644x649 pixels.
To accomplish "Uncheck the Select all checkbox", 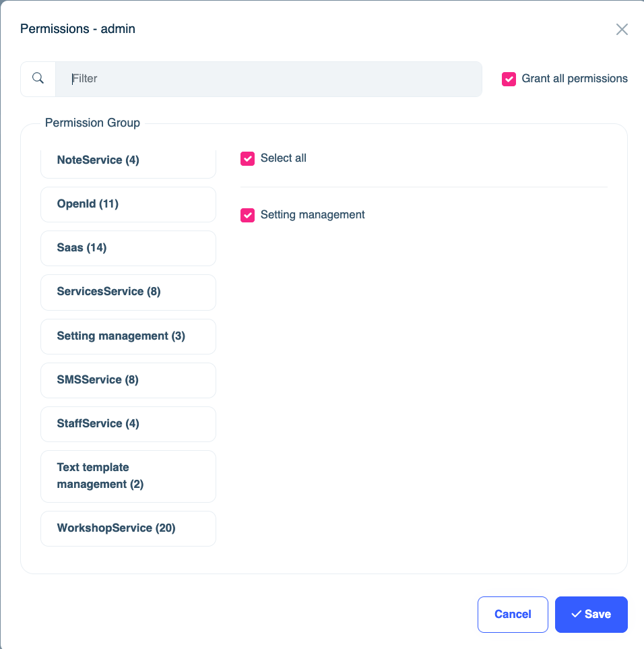I will click(x=247, y=158).
